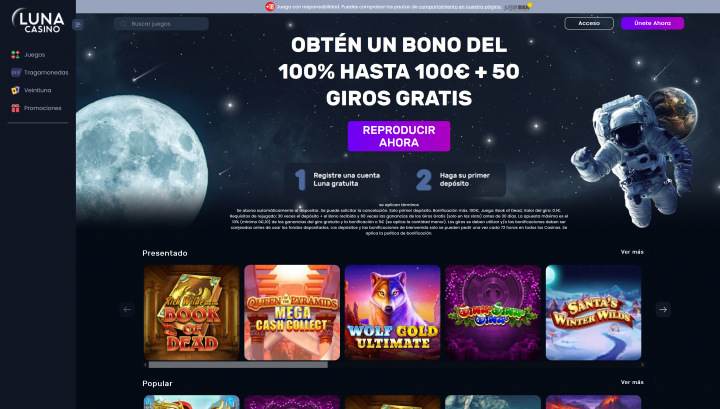Open Santa's Winter Wilds game thumbnail
Screen dimensions: 720x409
593,313
